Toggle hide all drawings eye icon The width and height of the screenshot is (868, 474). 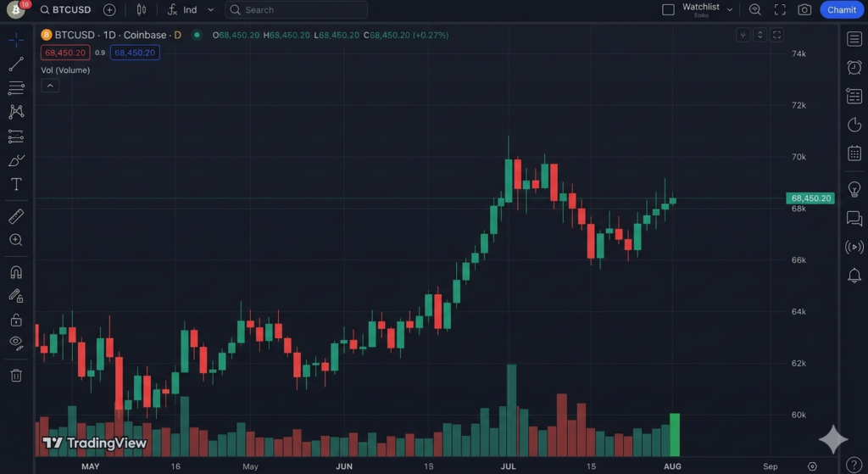[x=16, y=343]
